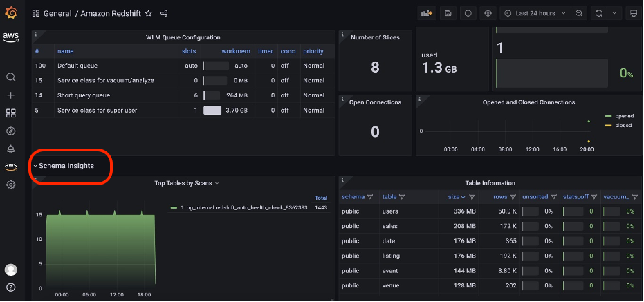Share the dashboard via share icon
The width and height of the screenshot is (644, 302).
click(x=164, y=13)
